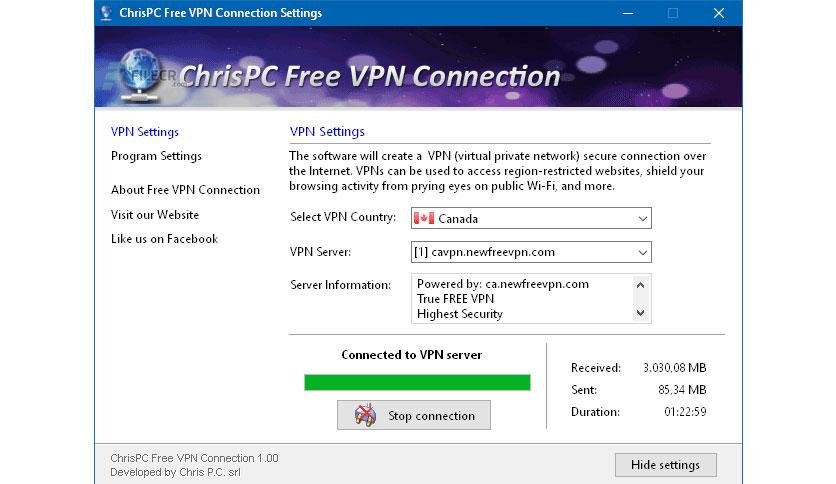Click the Server Information scroll up arrow
The width and height of the screenshot is (836, 484).
point(640,285)
